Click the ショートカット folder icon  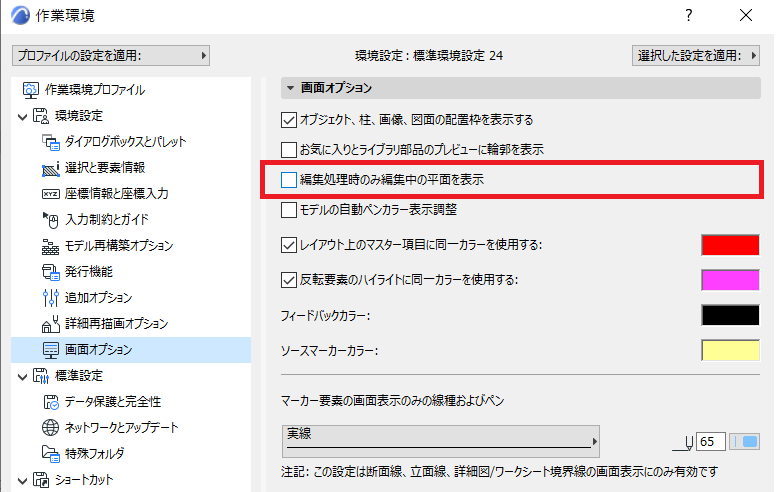pyautogui.click(x=41, y=480)
